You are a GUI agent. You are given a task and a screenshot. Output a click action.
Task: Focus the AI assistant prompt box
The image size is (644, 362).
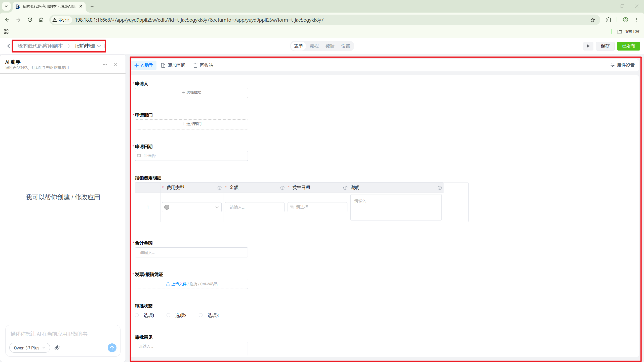coord(63,334)
